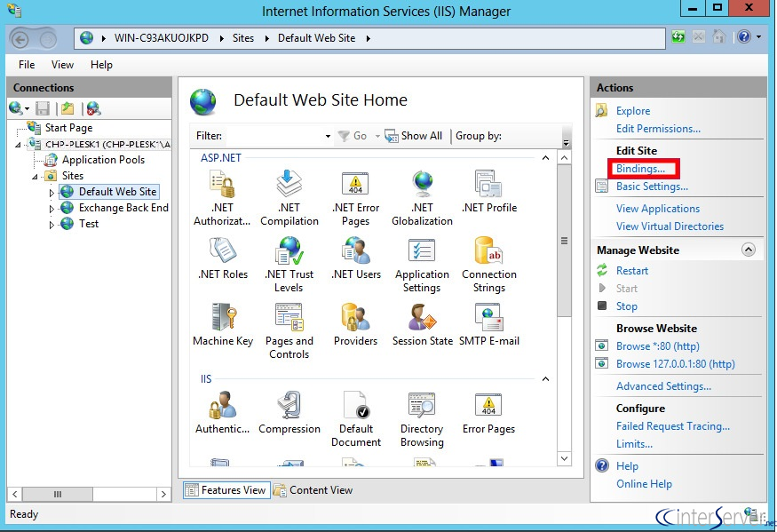Open the View menu
Viewport: 777px width, 532px height.
click(62, 65)
